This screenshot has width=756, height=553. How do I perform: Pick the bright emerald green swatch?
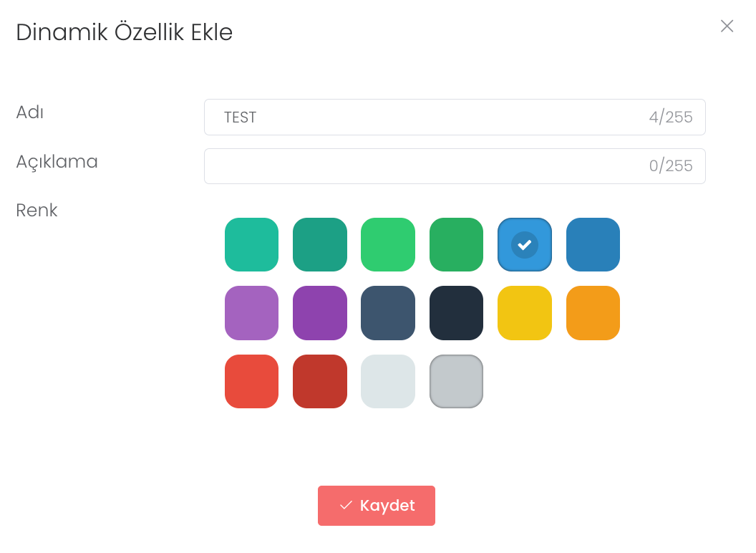[x=388, y=245]
